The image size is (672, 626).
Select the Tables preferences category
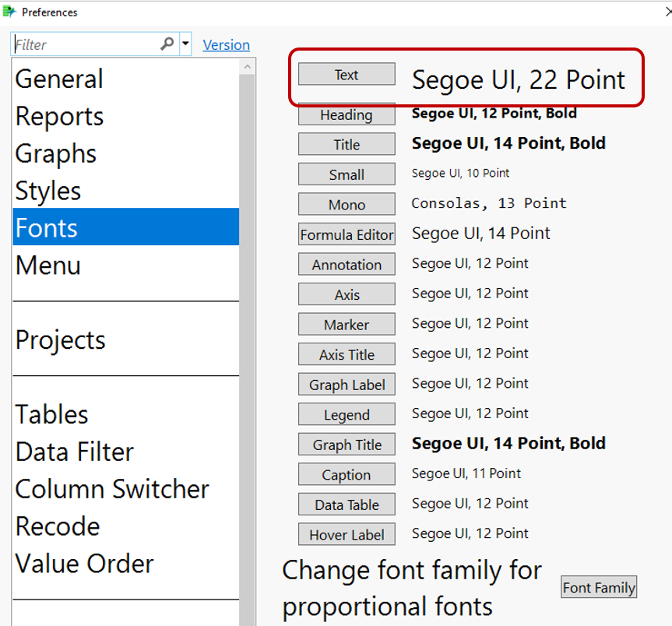point(51,414)
